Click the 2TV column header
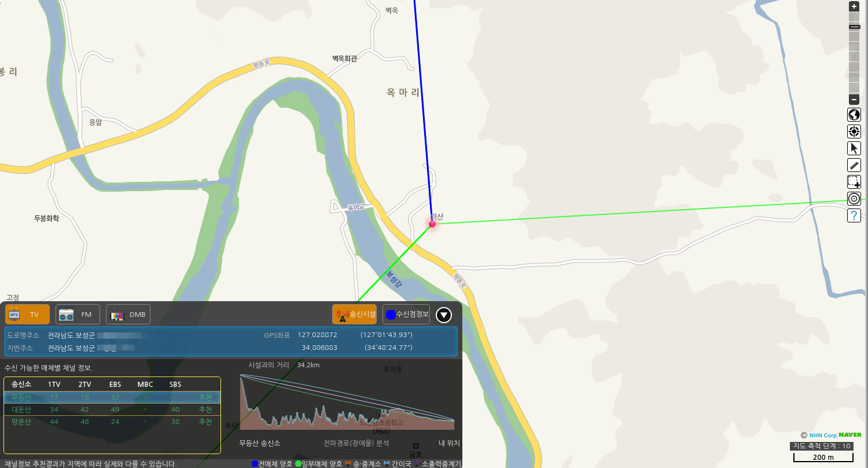Screen dimensions: 868x468 84,385
